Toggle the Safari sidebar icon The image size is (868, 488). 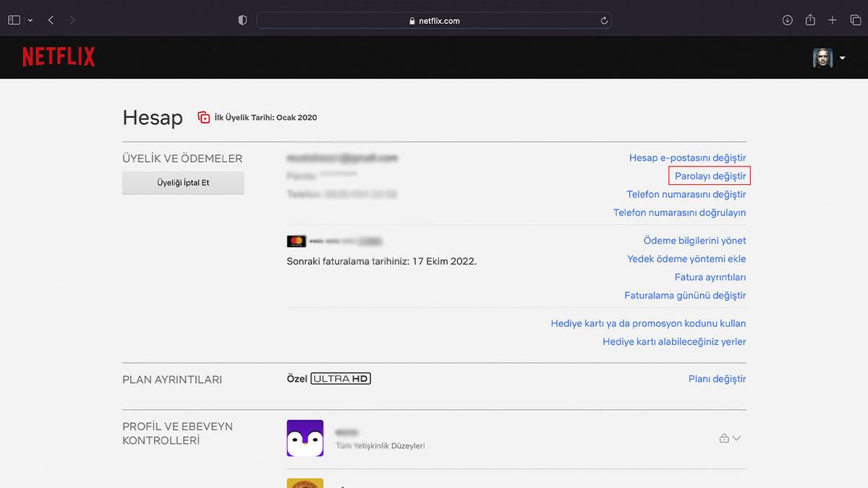tap(14, 20)
